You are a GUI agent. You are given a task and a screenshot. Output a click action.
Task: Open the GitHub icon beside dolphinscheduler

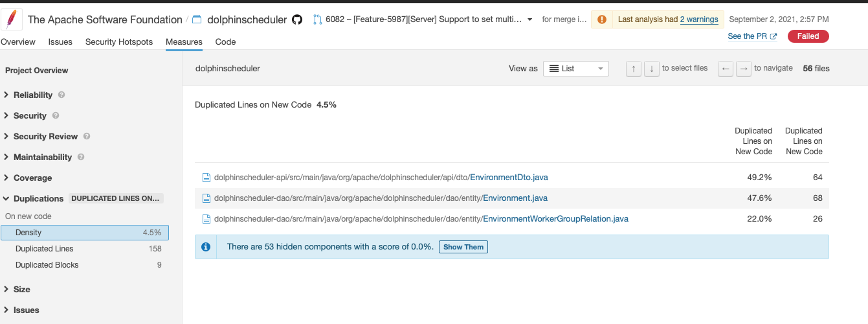tap(297, 19)
